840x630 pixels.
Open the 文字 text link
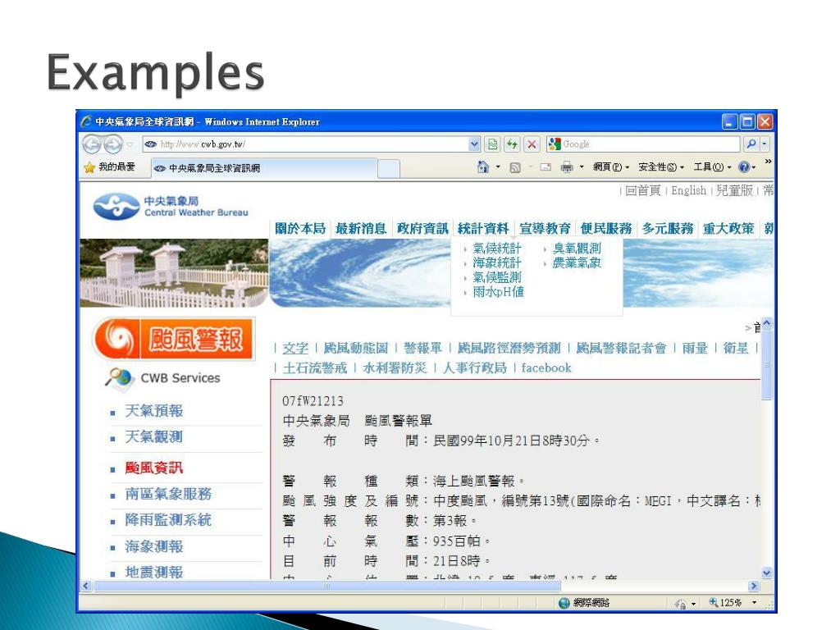(x=295, y=348)
